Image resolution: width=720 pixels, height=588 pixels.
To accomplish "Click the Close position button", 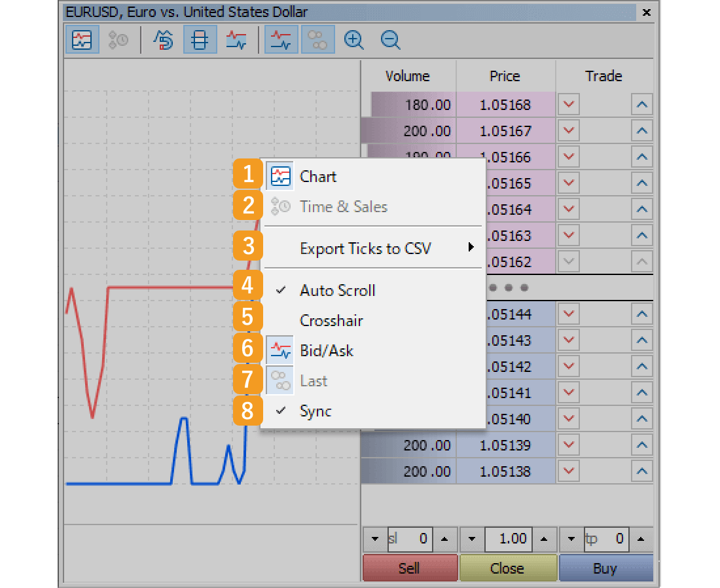I will [x=508, y=568].
